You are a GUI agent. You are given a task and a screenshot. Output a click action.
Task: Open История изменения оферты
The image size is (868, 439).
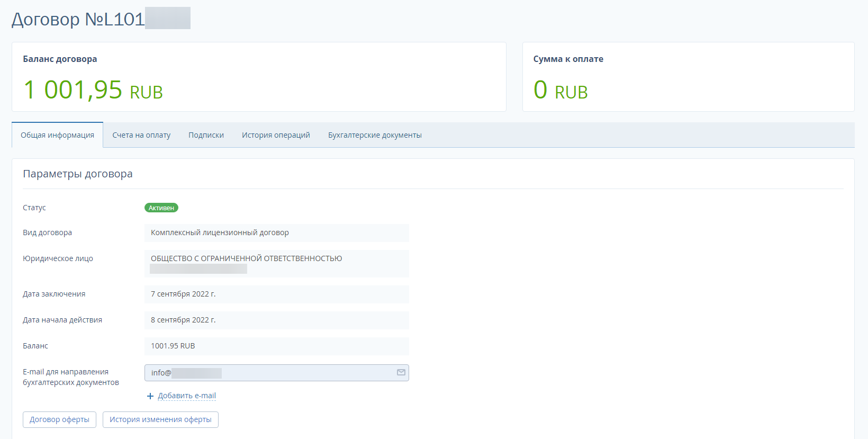(x=160, y=419)
